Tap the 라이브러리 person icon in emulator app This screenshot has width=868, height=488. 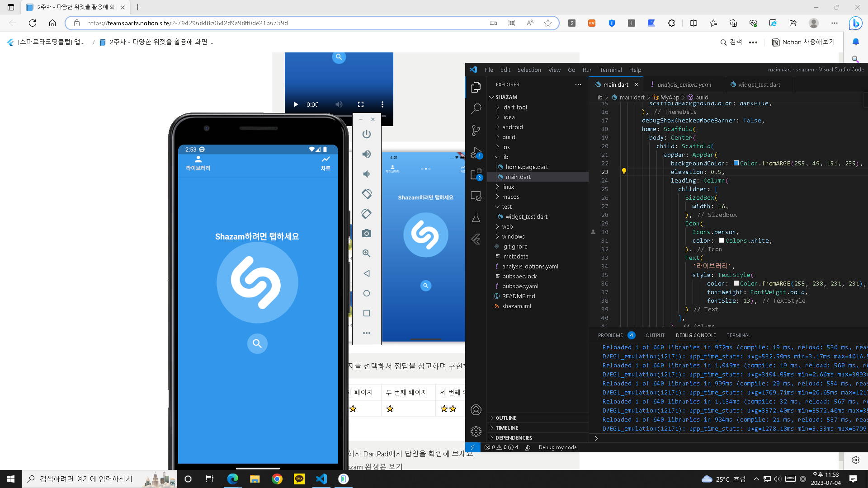click(198, 160)
